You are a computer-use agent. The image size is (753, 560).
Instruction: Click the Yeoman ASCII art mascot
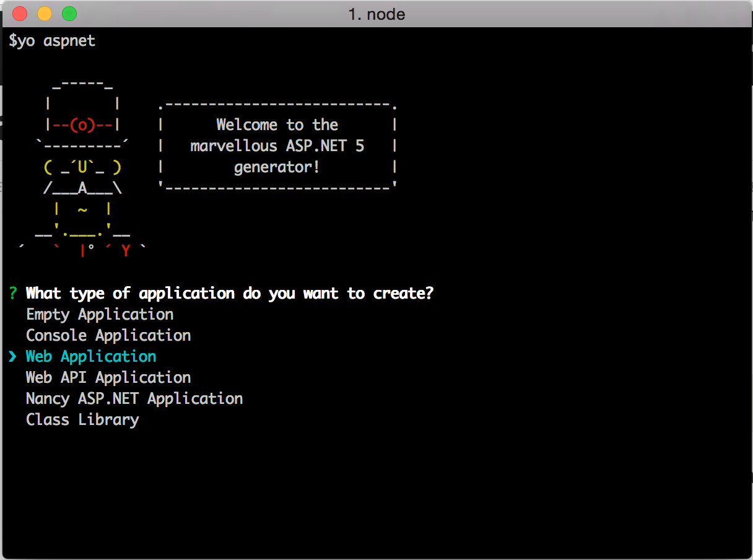tap(83, 168)
